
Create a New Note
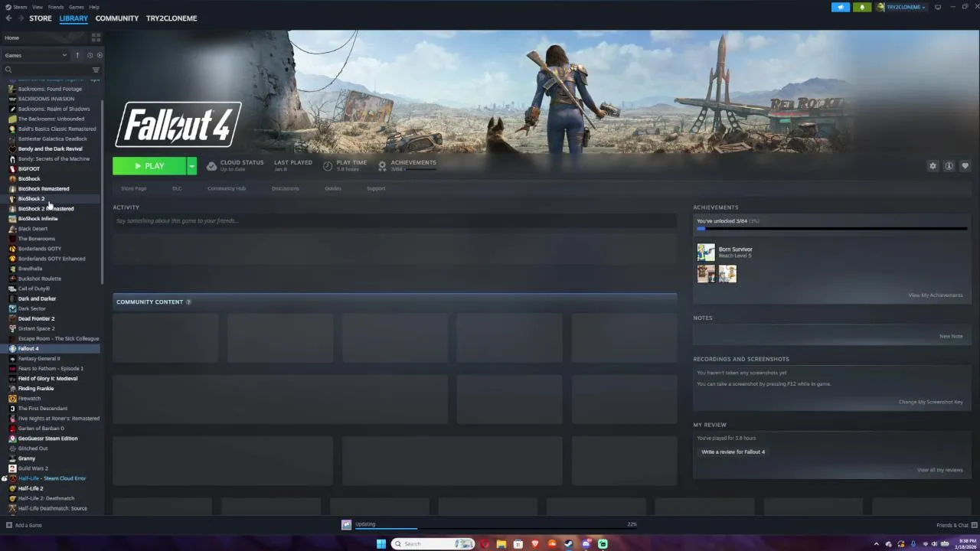[951, 336]
